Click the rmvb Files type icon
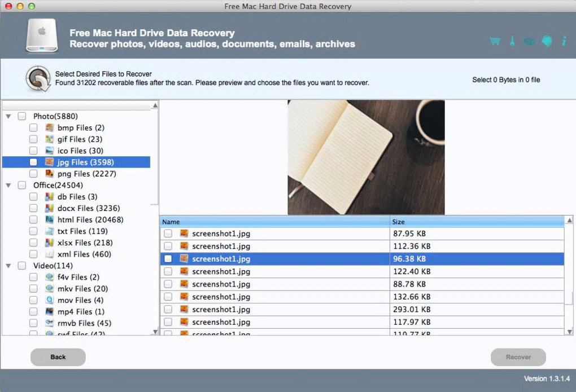576x392 pixels. pyautogui.click(x=49, y=323)
